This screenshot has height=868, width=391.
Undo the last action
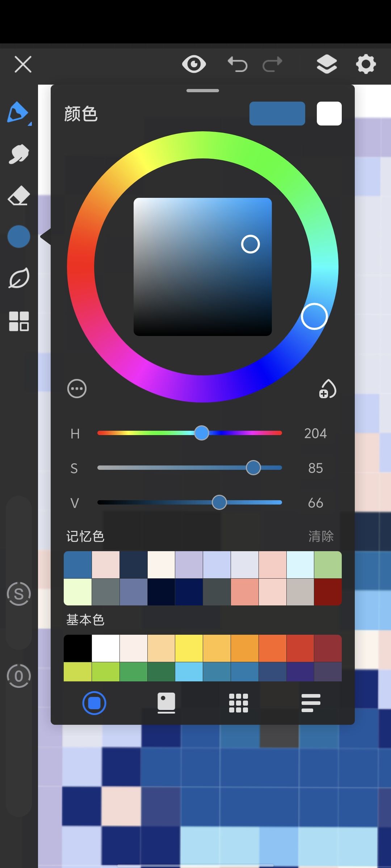coord(237,64)
